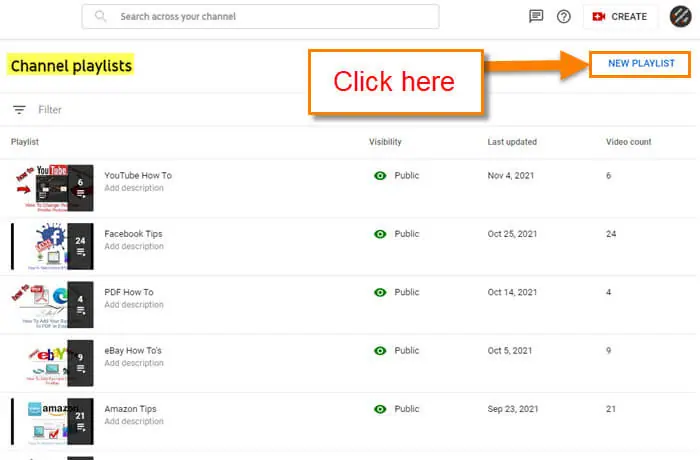Image resolution: width=700 pixels, height=460 pixels.
Task: Click the NEW PLAYLIST button
Action: click(641, 63)
